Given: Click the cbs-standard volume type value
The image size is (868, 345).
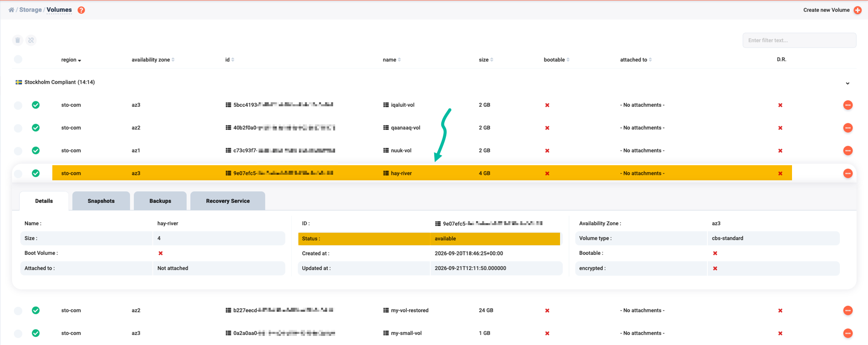Looking at the screenshot, I should 728,238.
